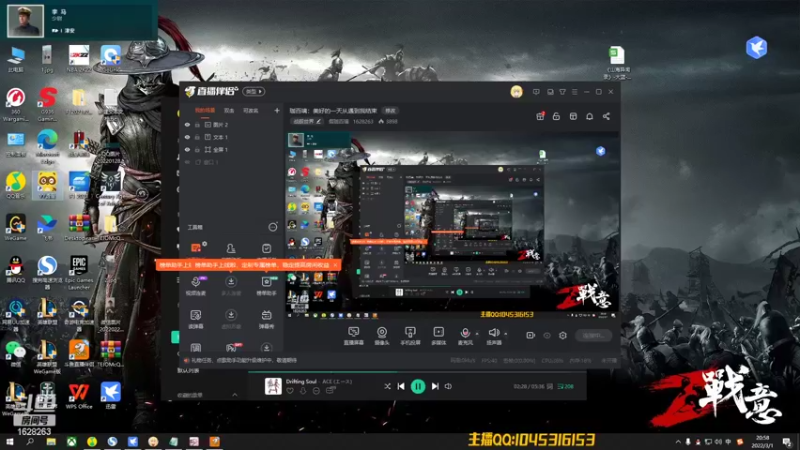Toggle lock on the 图片 2 layer

tap(197, 124)
